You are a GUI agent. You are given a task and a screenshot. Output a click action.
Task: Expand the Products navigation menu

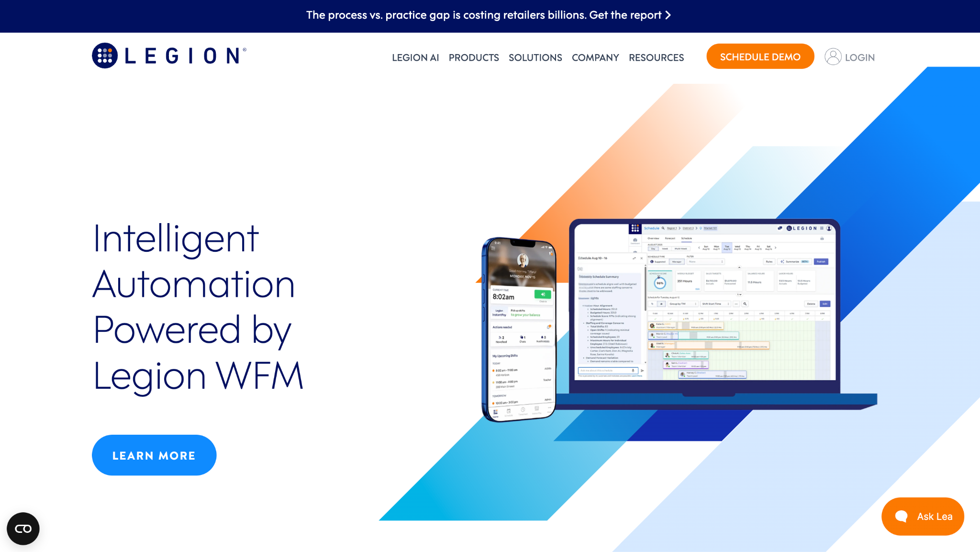[x=474, y=57]
